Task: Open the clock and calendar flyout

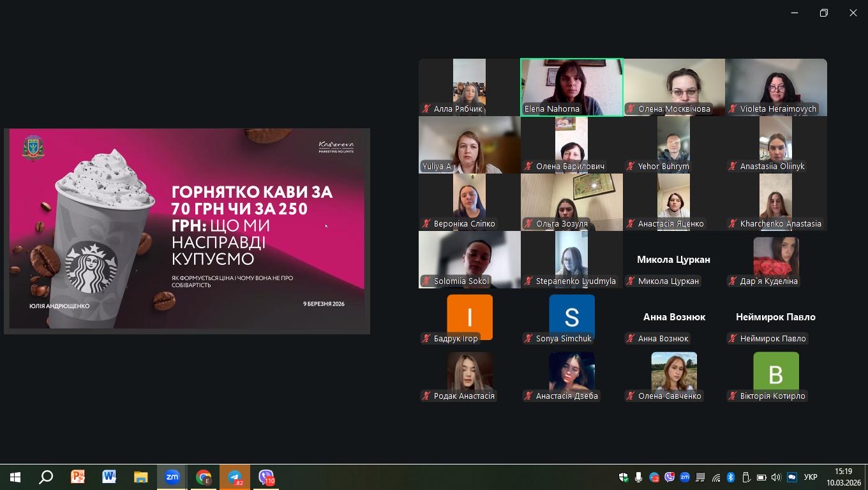Action: [x=844, y=477]
